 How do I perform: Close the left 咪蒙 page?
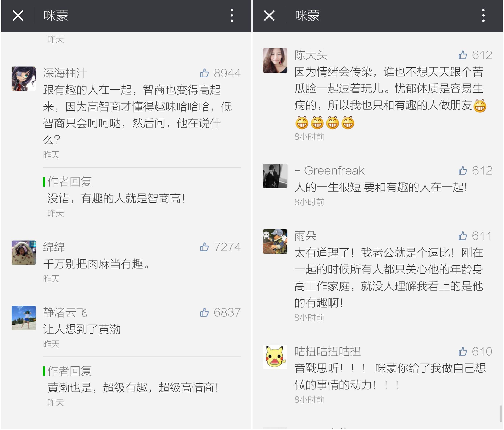click(18, 16)
